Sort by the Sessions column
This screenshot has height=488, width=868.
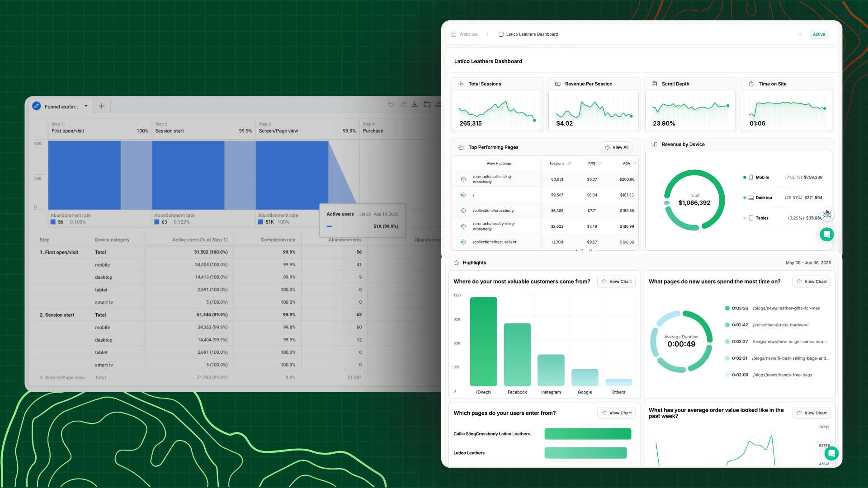pos(560,164)
